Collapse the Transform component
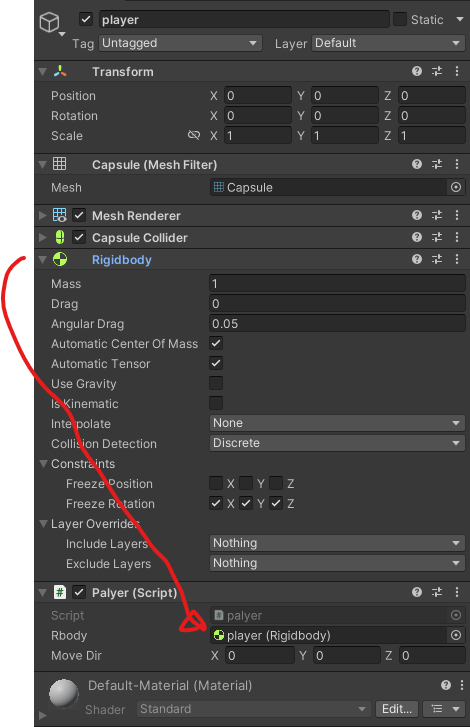Screen dimensions: 470x727 pyautogui.click(x=43, y=71)
